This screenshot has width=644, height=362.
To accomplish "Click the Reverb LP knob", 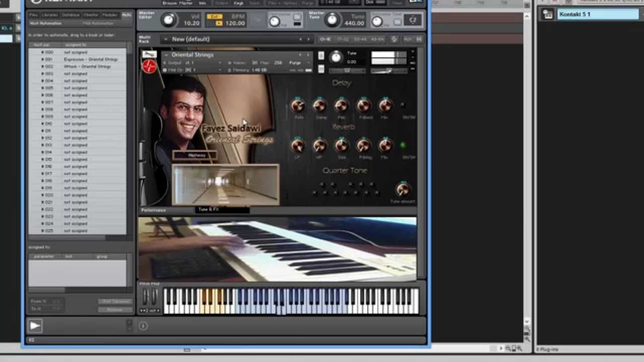I will coord(298,146).
